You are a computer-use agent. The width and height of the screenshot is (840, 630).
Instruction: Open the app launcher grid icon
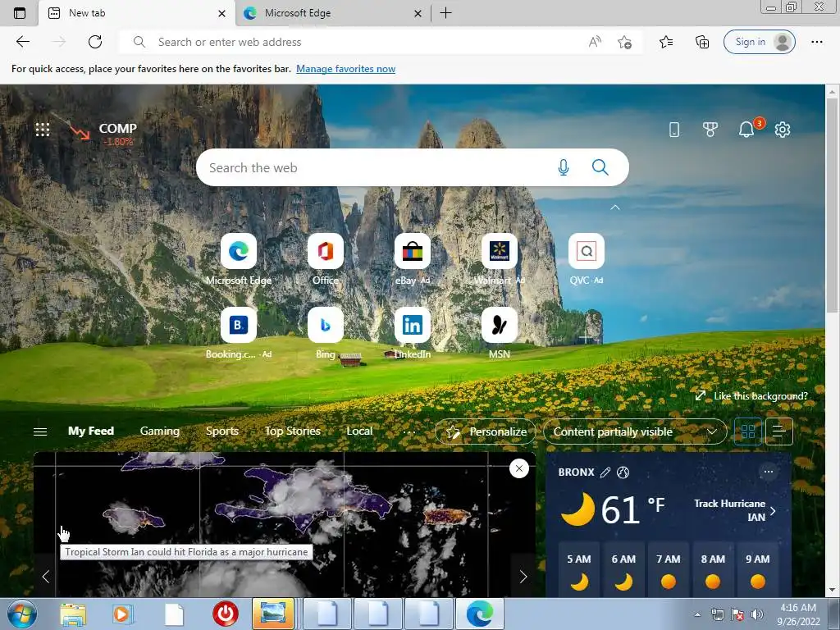coord(43,130)
